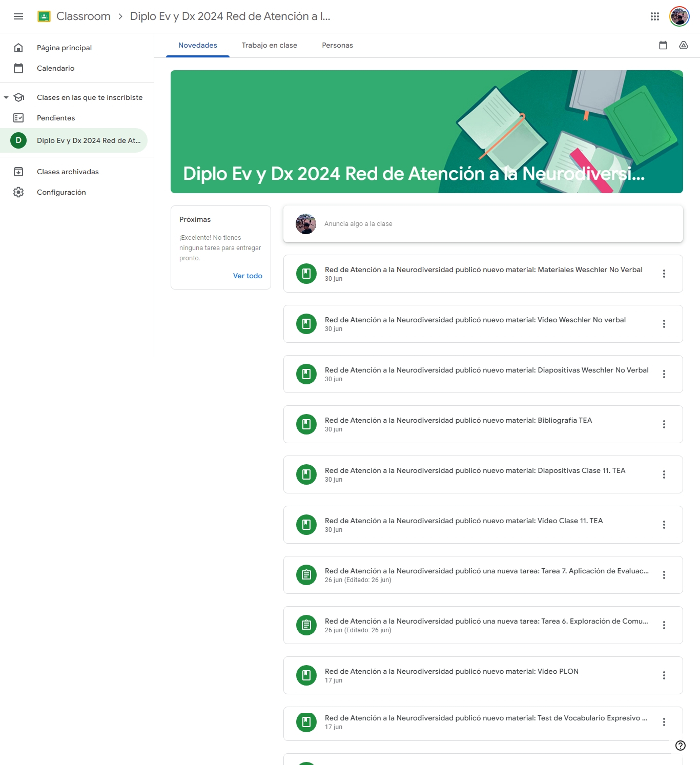Switch to the Novedades tab

tap(198, 45)
